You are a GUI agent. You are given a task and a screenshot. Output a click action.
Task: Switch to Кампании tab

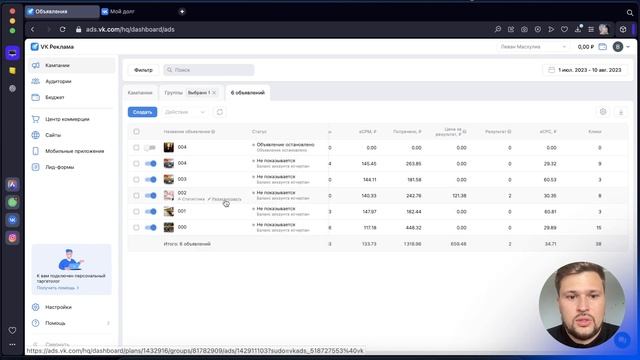(140, 93)
